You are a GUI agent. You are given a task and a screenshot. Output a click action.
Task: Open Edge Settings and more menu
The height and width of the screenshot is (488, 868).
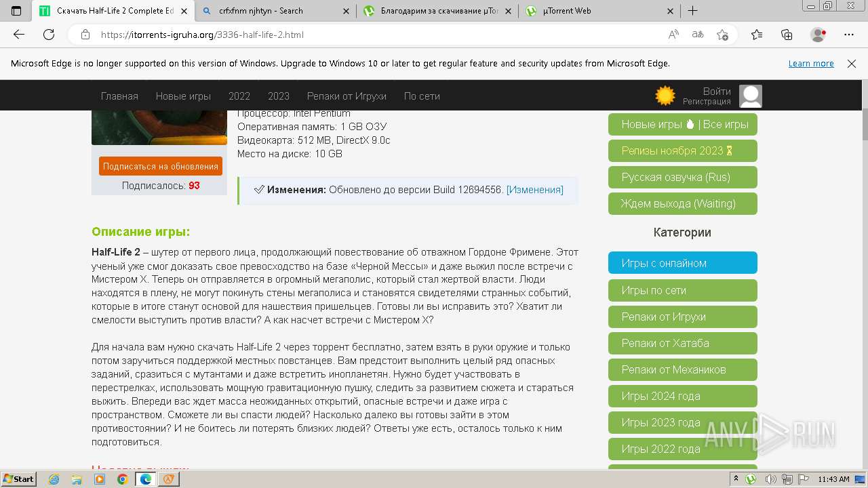coord(849,35)
